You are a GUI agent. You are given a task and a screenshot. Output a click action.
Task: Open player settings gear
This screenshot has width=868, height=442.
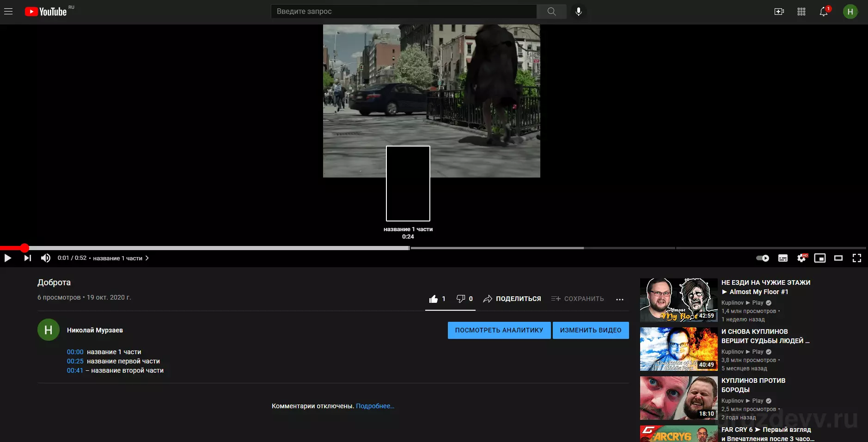[802, 258]
